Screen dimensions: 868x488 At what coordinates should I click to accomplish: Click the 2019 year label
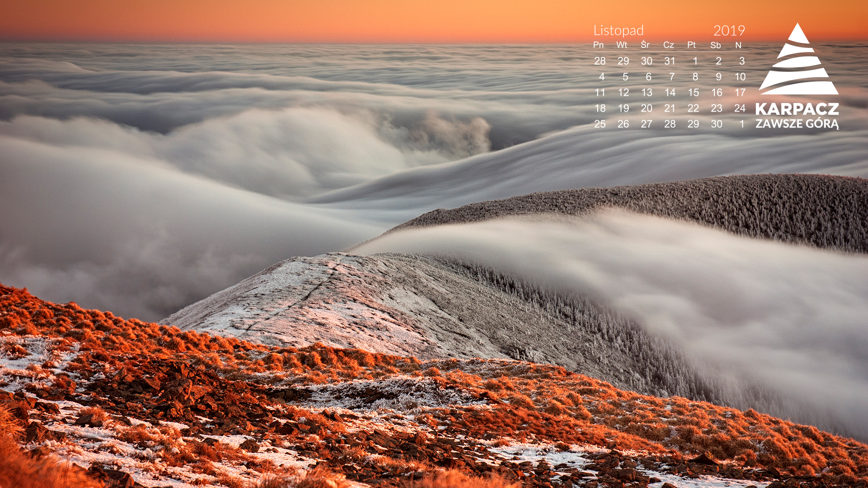(x=729, y=31)
